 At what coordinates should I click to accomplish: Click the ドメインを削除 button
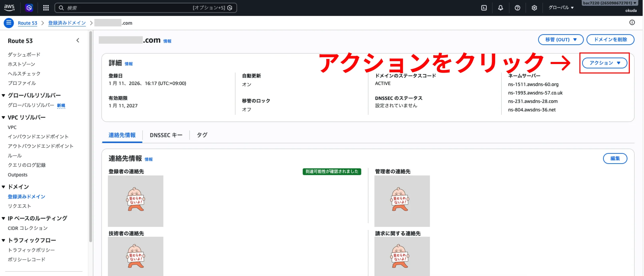click(610, 40)
